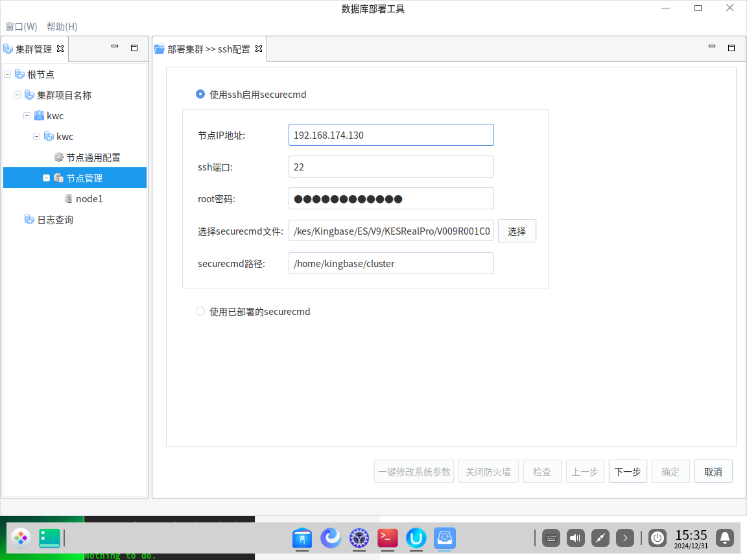Open the 帮助(H) menu

(x=62, y=27)
